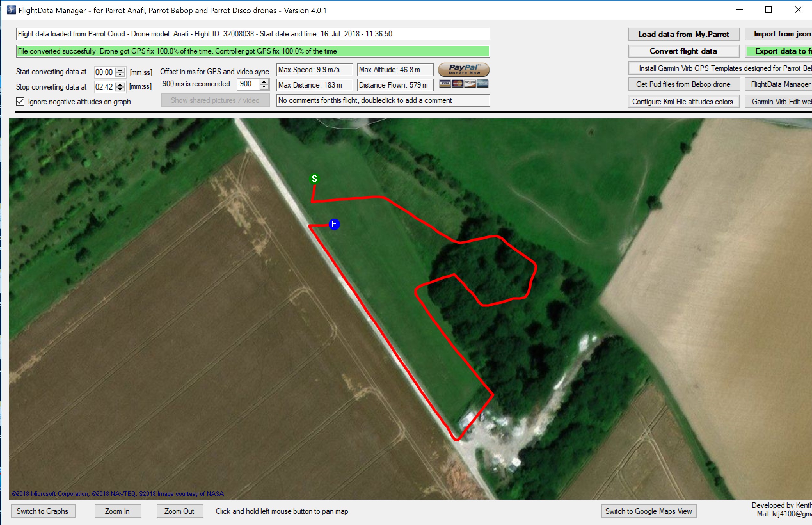Viewport: 812px width, 525px height.
Task: Toggle Ignore negative altitudes on graph checkbox
Action: click(x=20, y=102)
